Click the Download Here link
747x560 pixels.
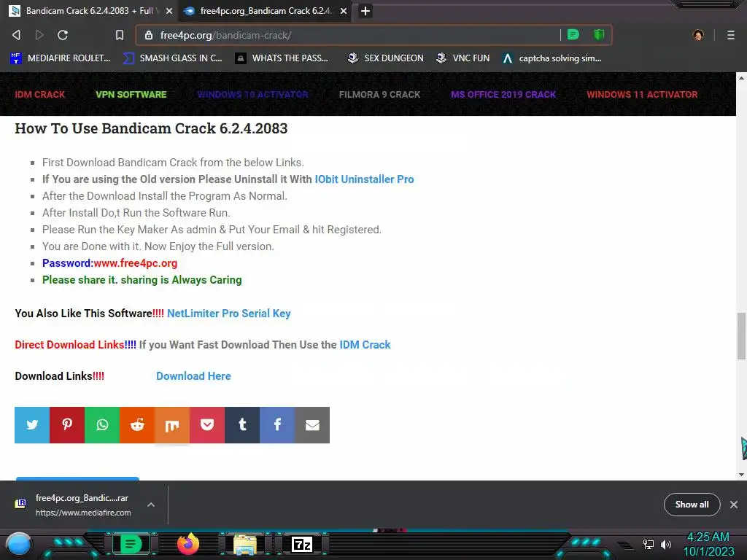tap(193, 376)
